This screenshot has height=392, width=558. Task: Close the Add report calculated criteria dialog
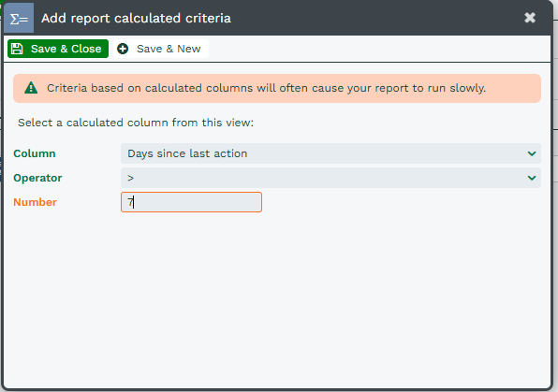click(x=530, y=18)
